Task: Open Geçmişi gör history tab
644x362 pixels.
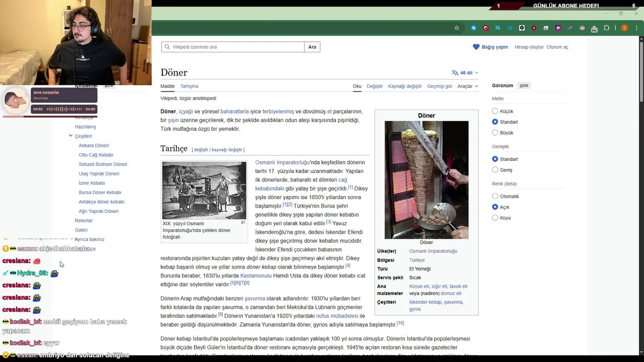Action: point(440,86)
